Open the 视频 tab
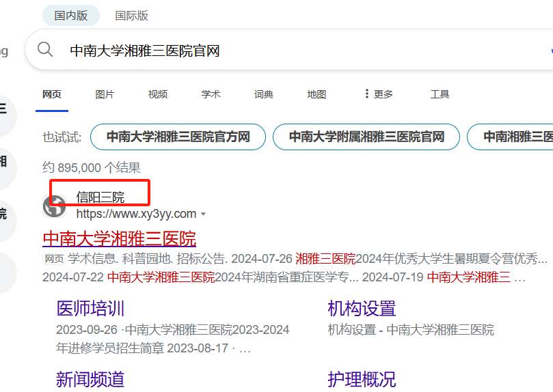Screen dimensions: 553x392 click(158, 94)
